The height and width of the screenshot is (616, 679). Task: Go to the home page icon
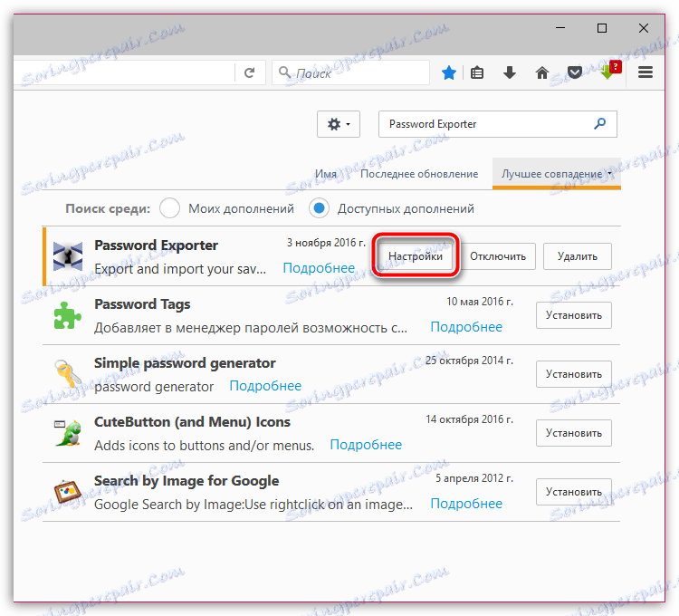pyautogui.click(x=542, y=72)
